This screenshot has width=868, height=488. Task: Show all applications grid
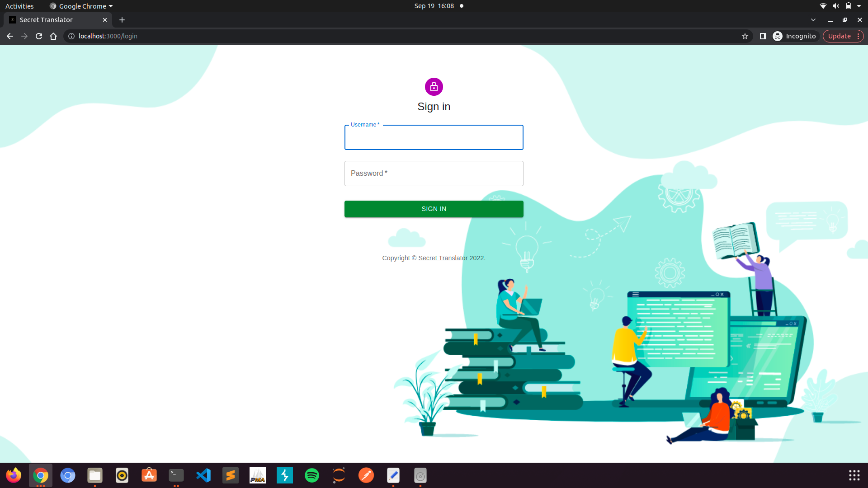854,475
